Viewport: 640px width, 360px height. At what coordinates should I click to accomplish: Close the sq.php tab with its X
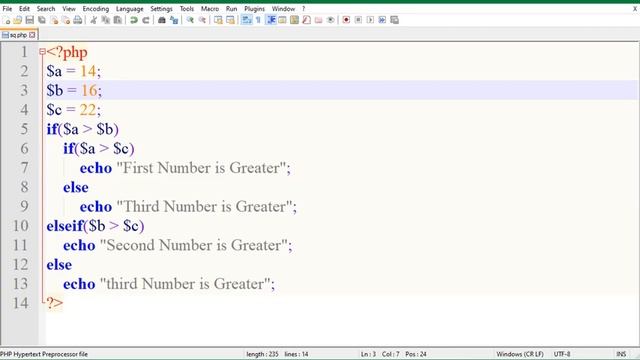tap(32, 35)
